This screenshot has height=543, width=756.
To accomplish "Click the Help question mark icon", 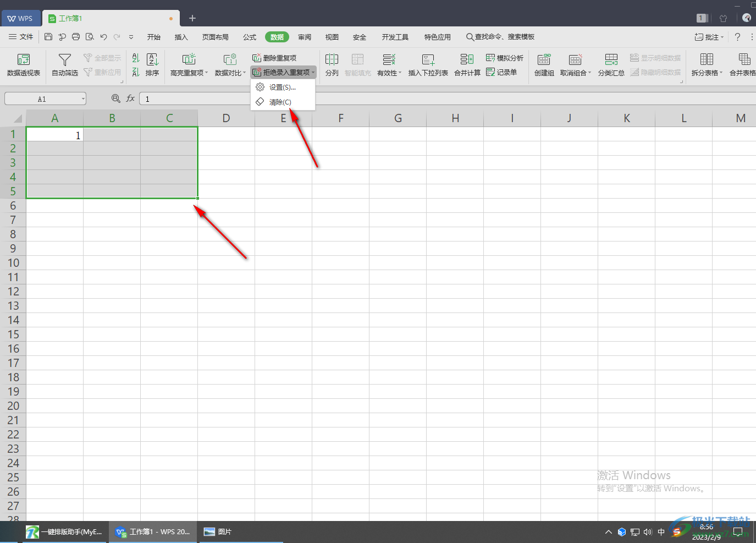I will coord(737,37).
